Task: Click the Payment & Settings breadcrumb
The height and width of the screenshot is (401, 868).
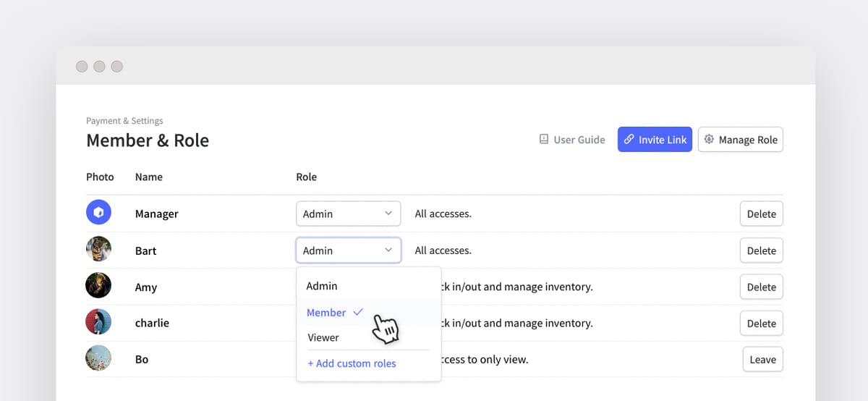Action: pos(124,121)
